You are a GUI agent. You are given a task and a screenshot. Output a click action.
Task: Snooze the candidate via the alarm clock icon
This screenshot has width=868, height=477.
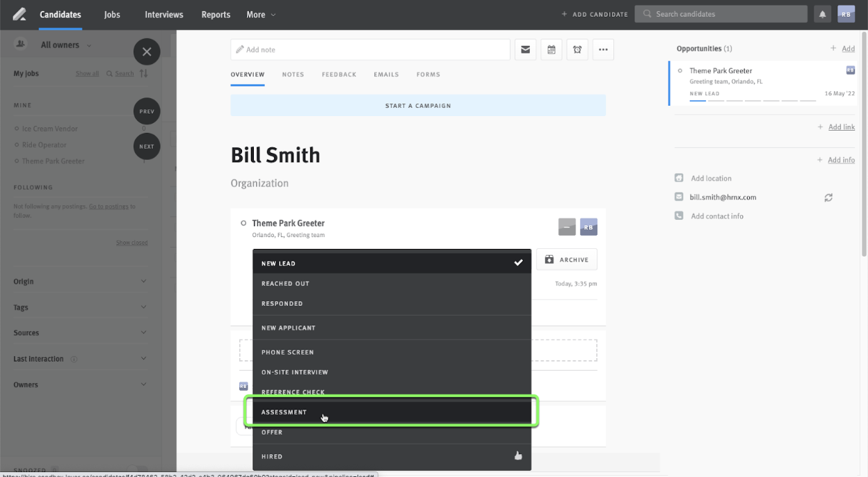[x=577, y=49]
